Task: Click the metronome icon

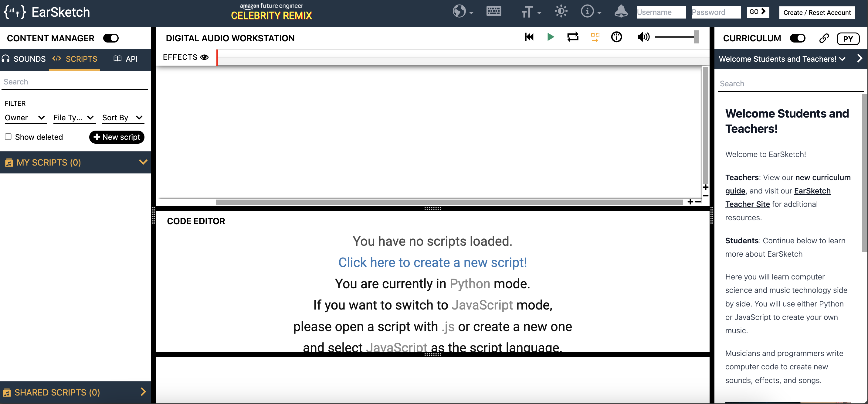Action: click(x=616, y=37)
